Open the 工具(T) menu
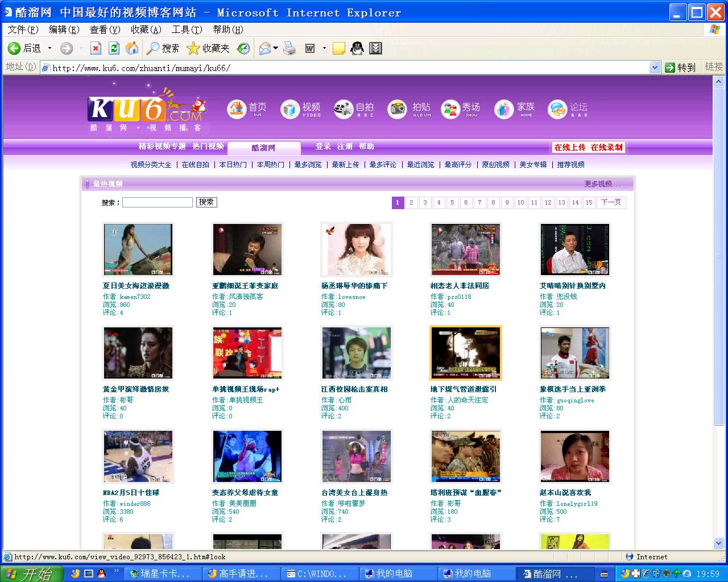Viewport: 728px width, 582px height. [187, 30]
